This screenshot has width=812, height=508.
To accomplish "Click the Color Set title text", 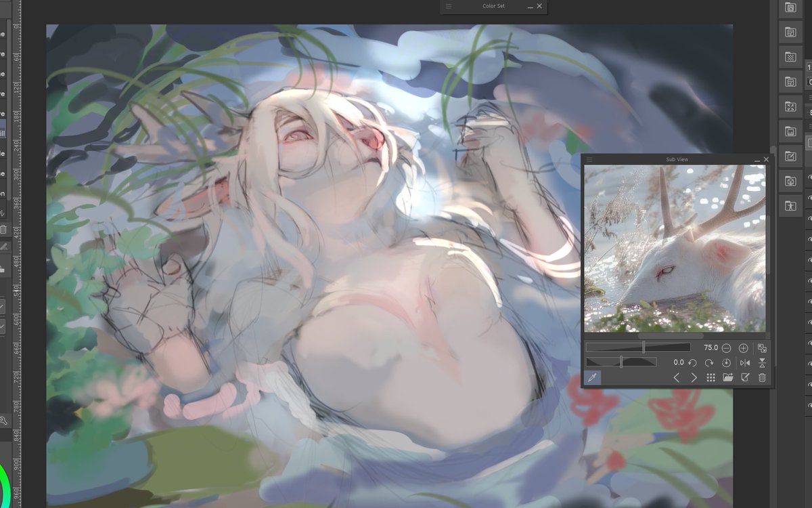I will coord(493,6).
